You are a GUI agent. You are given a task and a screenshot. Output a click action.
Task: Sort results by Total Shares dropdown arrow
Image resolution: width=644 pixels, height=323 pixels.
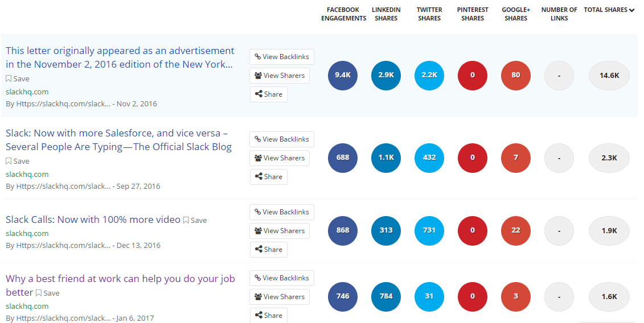click(632, 10)
